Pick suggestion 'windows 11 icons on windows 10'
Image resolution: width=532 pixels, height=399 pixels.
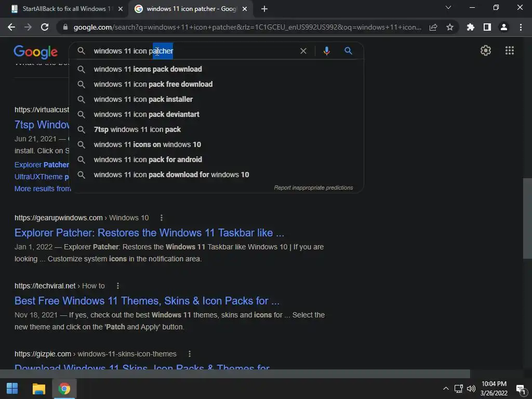pyautogui.click(x=217, y=144)
